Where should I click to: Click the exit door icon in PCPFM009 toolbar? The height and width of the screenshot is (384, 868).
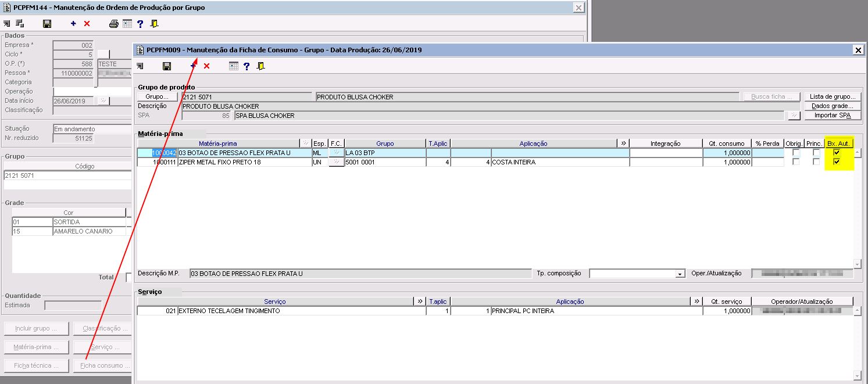point(260,66)
